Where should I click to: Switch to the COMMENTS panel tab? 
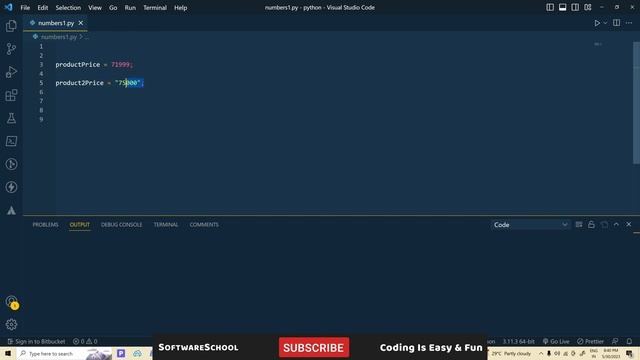(x=204, y=224)
